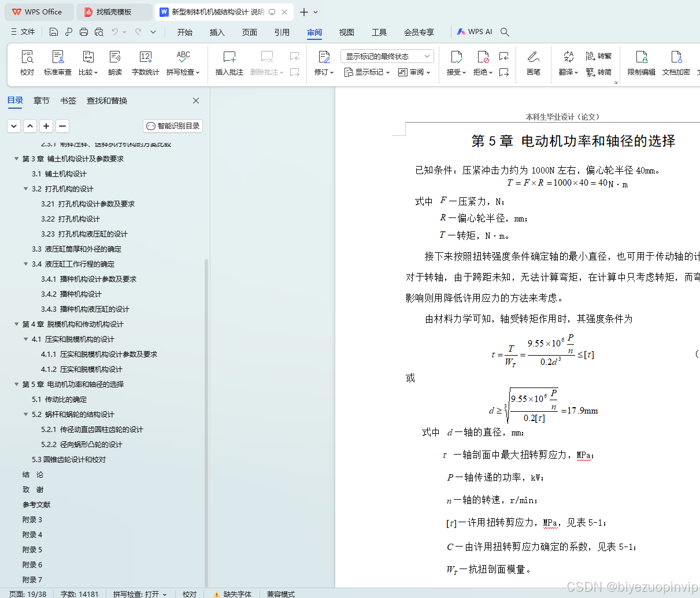The width and height of the screenshot is (700, 598).
Task: Switch to the WPS Office home tab
Action: coord(38,12)
